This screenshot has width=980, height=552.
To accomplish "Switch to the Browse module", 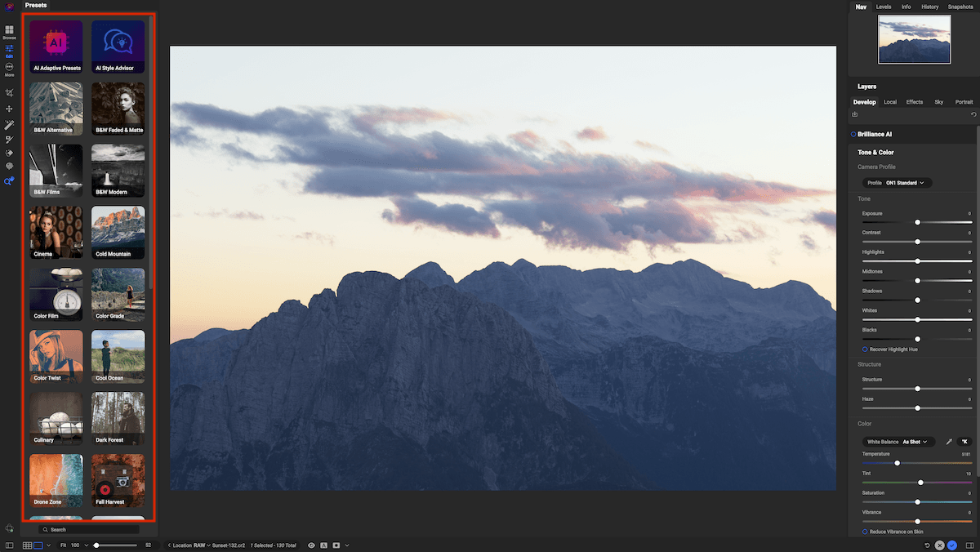I will click(9, 33).
